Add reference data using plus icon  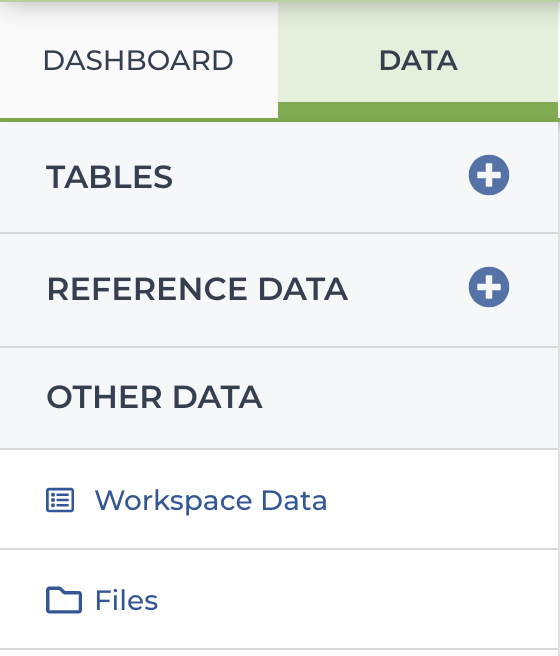coord(488,287)
